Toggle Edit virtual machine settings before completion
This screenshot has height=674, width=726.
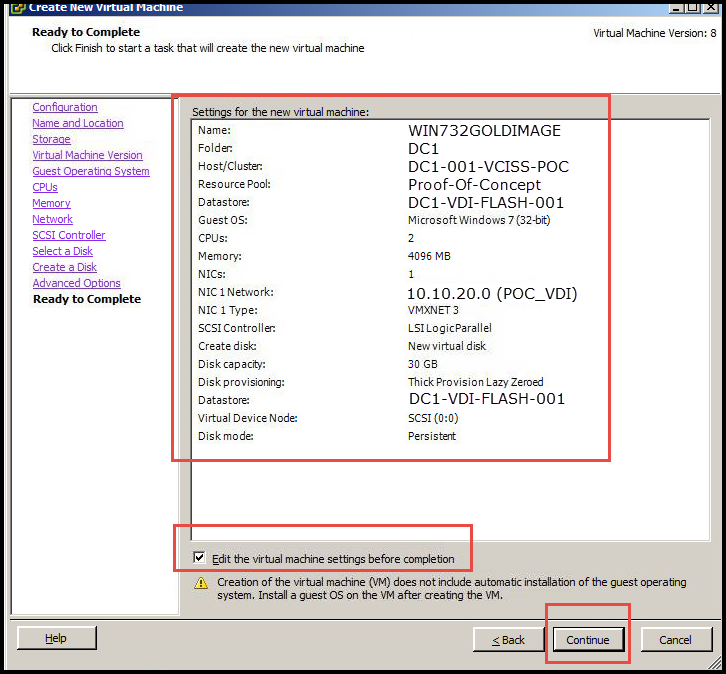(x=199, y=557)
